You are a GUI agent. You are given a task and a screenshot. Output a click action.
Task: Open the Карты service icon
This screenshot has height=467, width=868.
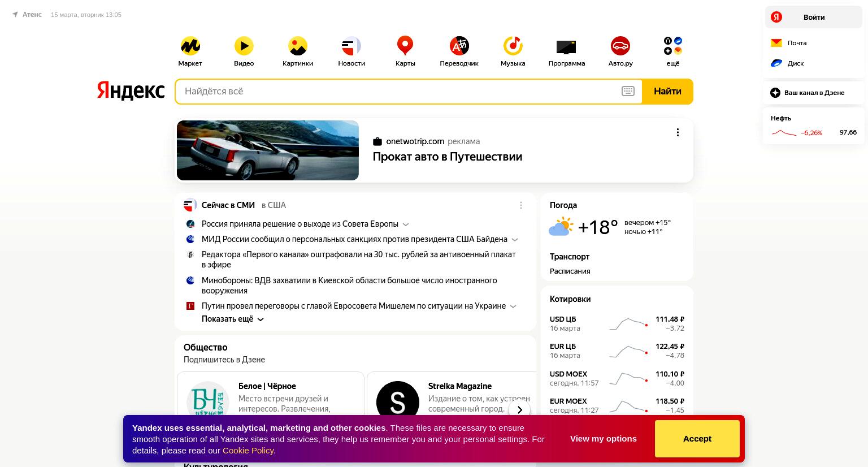405,46
